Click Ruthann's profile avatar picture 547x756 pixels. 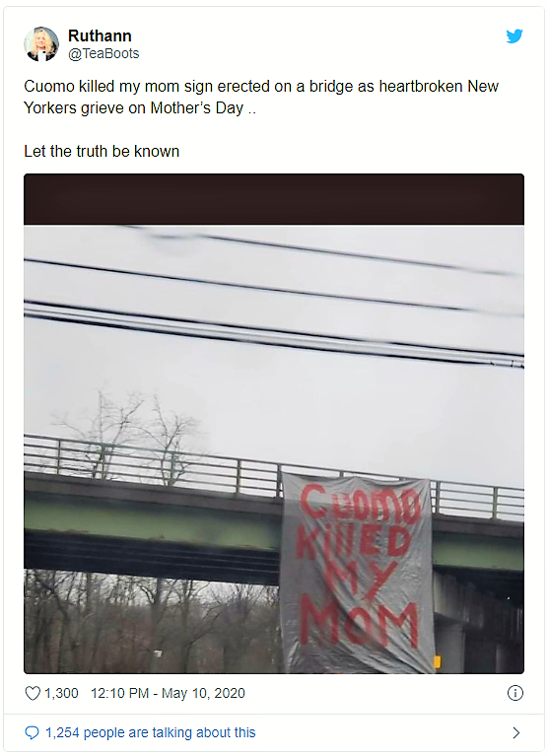click(x=41, y=44)
